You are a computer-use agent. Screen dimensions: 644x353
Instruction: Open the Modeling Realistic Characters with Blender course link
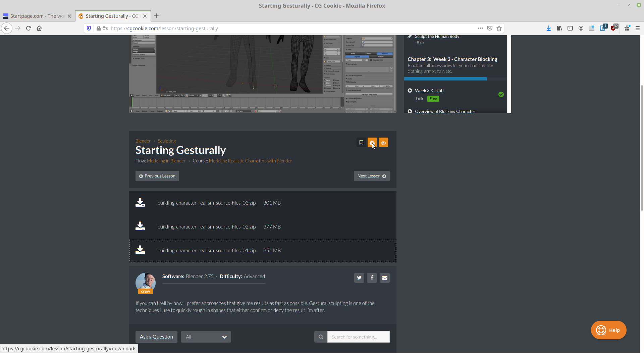coord(250,160)
